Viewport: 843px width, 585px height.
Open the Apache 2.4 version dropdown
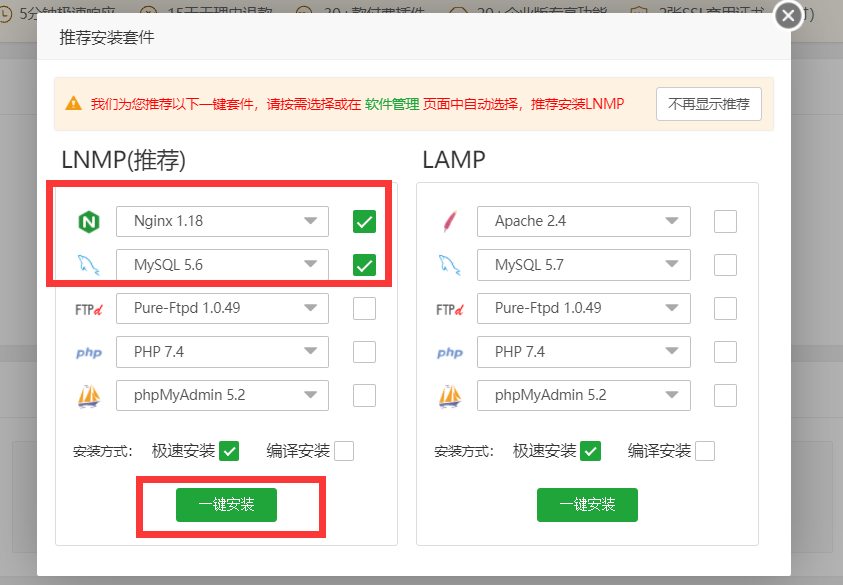tap(584, 222)
